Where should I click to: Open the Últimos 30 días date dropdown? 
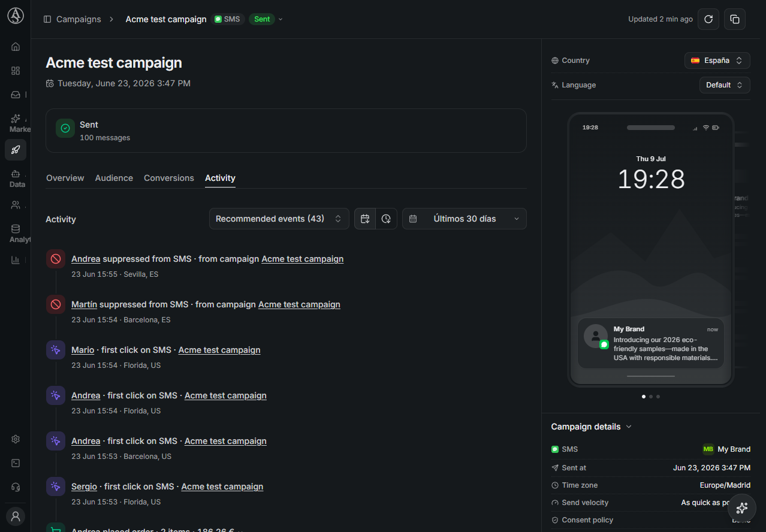465,219
